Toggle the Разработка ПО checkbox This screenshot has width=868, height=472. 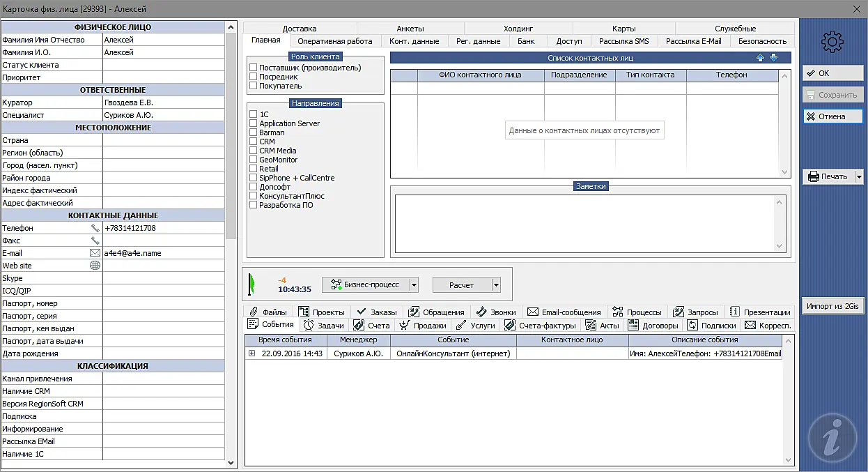[x=254, y=205]
